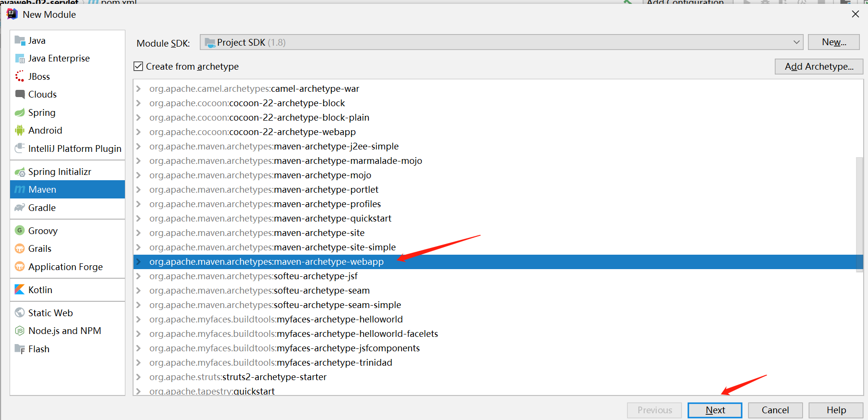The height and width of the screenshot is (420, 868).
Task: Click the Static Web globe icon
Action: pos(20,313)
